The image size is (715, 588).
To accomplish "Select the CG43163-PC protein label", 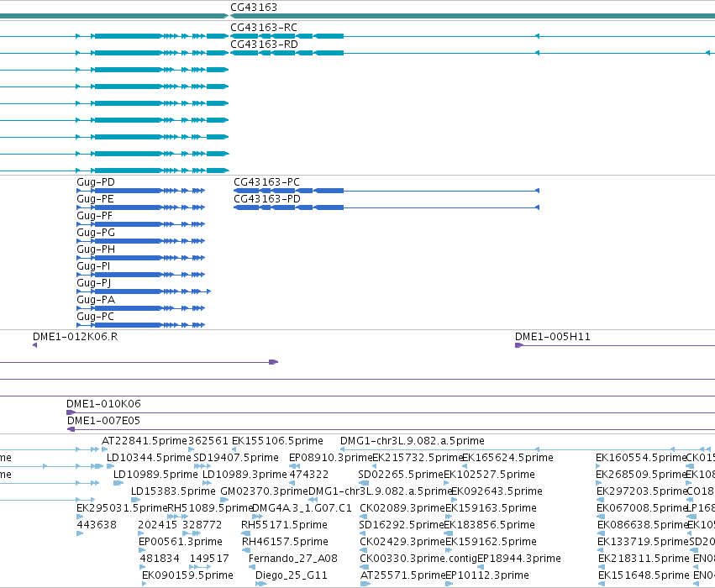I will [266, 182].
